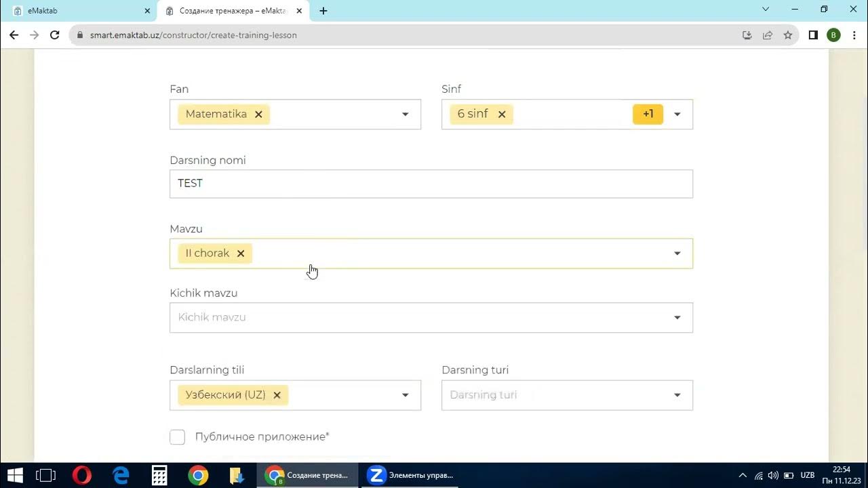This screenshot has height=488, width=868.
Task: Share this page icon
Action: 768,35
